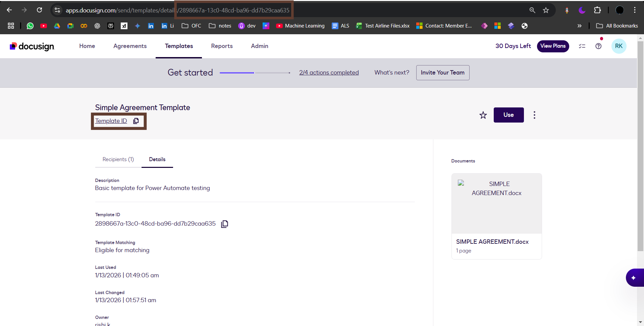Image resolution: width=644 pixels, height=326 pixels.
Task: Open the browser extensions puzzle icon
Action: tap(597, 10)
